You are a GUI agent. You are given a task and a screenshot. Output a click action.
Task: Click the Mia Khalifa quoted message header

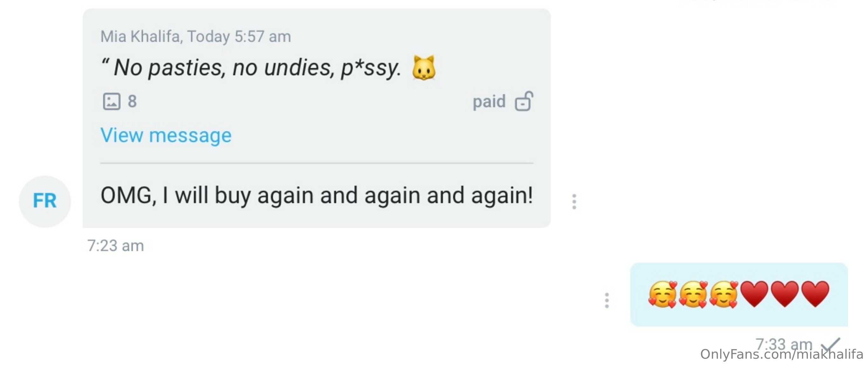[196, 36]
